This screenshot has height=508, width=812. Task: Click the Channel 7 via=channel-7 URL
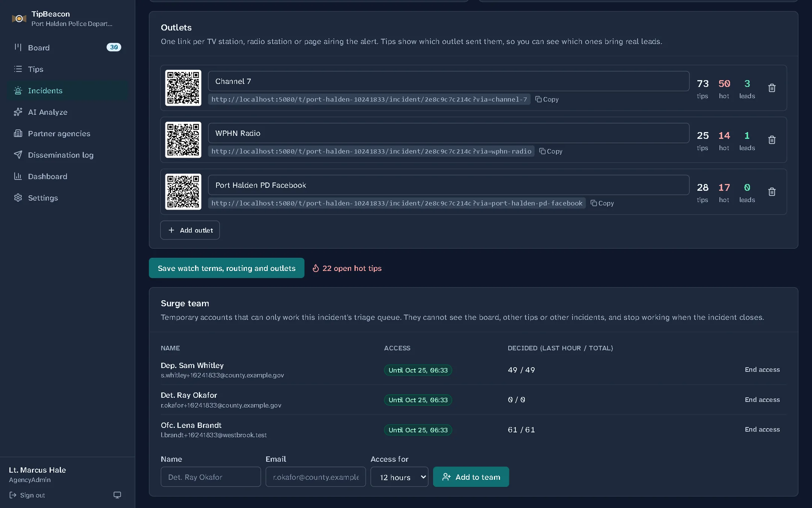[369, 99]
